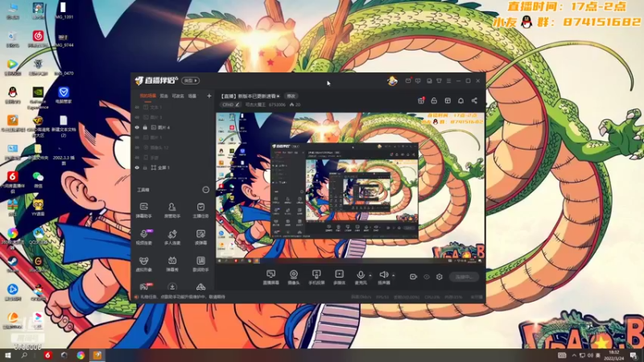Click the streaming app icon in the taskbar
Screen dimensions: 644x362
click(x=97, y=356)
